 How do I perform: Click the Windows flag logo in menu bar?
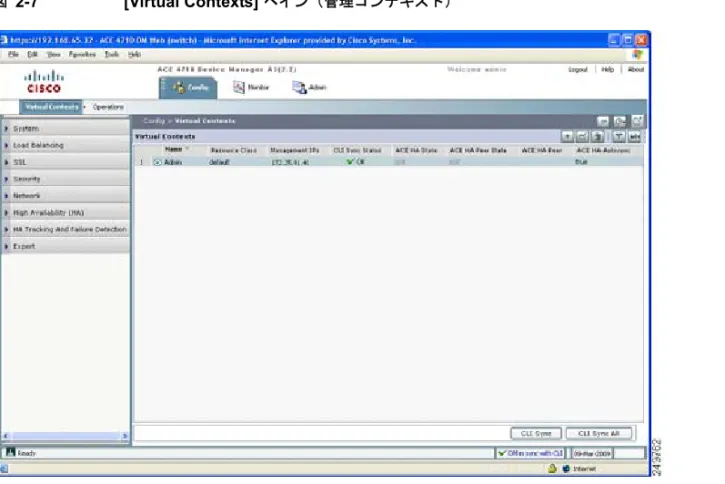(x=638, y=55)
